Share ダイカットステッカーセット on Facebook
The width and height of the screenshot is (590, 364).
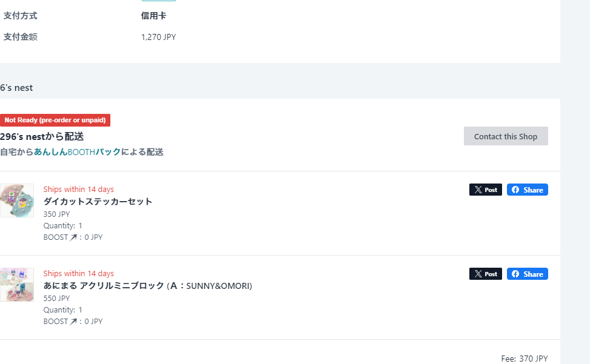click(527, 190)
